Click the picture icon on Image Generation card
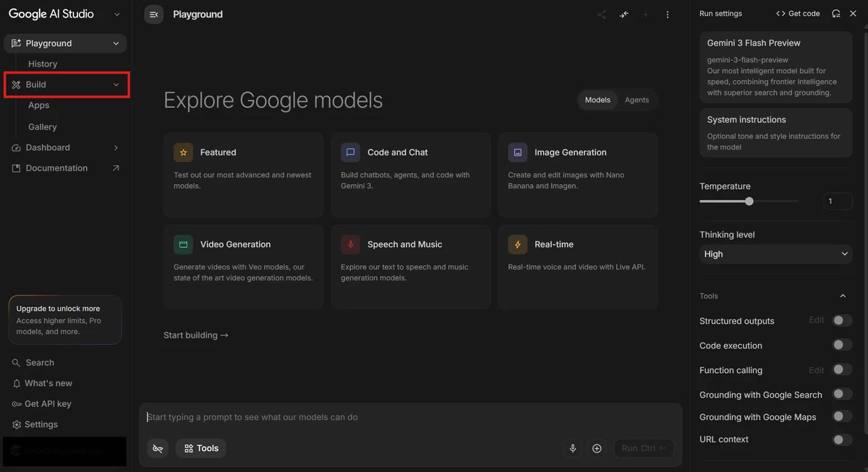868x472 pixels. click(517, 153)
